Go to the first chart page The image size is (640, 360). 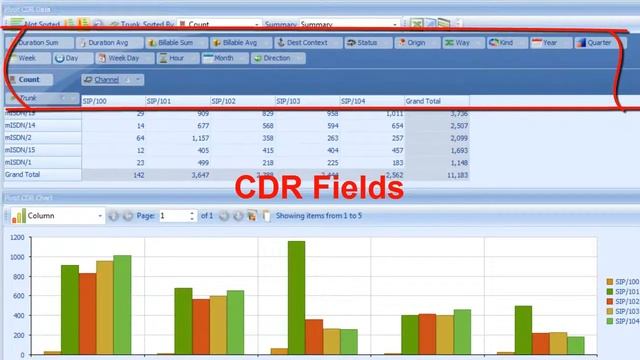(x=113, y=216)
